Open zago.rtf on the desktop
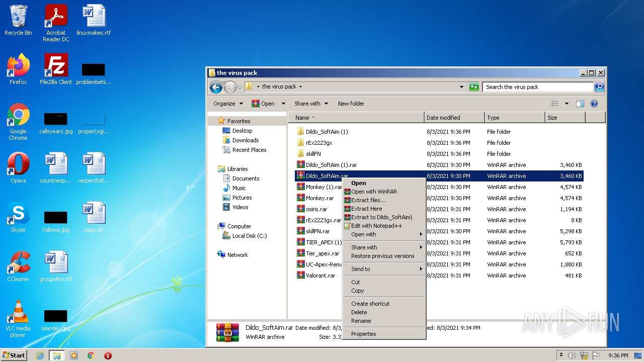The image size is (644, 362). click(94, 217)
